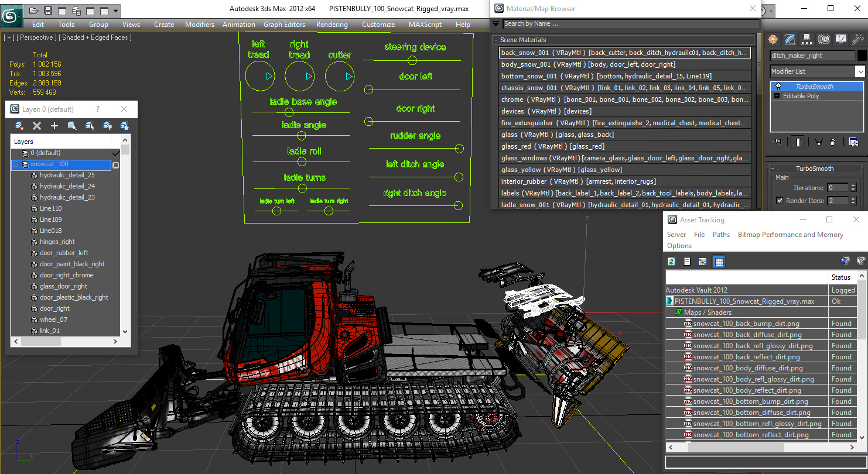Click table view icon in Asset Tracking
The width and height of the screenshot is (868, 474).
coord(719,262)
